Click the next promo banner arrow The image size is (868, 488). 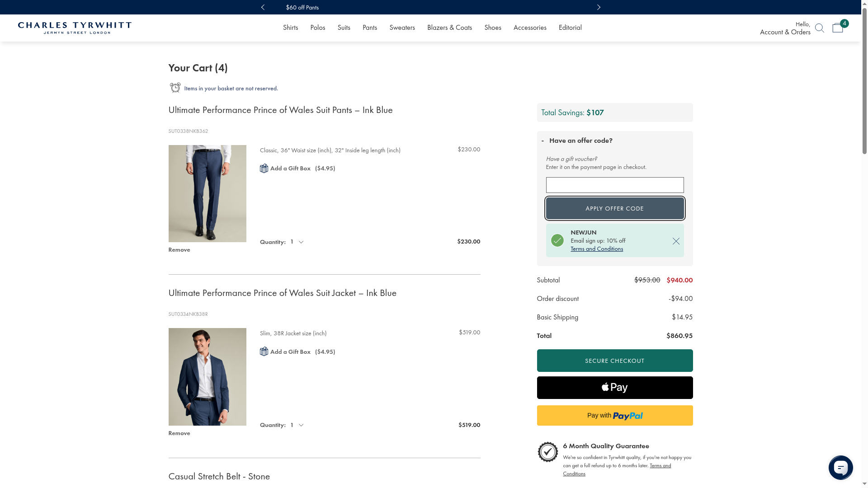coord(599,7)
